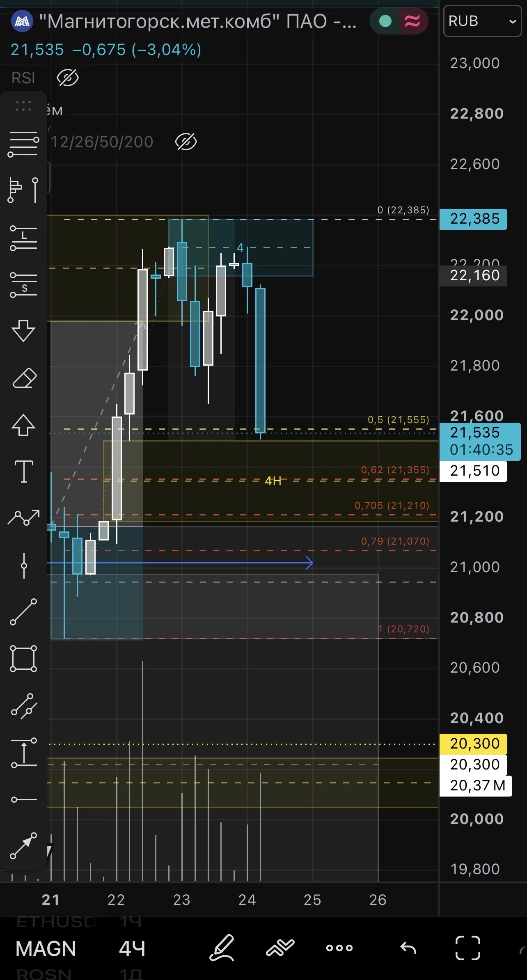The image size is (527, 980).
Task: Tap the 20,37 M volume label
Action: tap(476, 785)
